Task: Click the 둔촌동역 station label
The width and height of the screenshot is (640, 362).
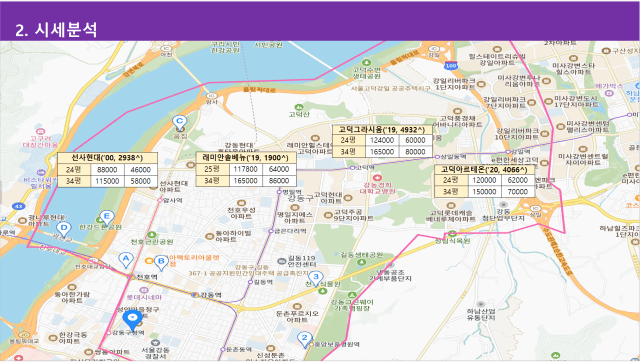Action: pyautogui.click(x=239, y=349)
